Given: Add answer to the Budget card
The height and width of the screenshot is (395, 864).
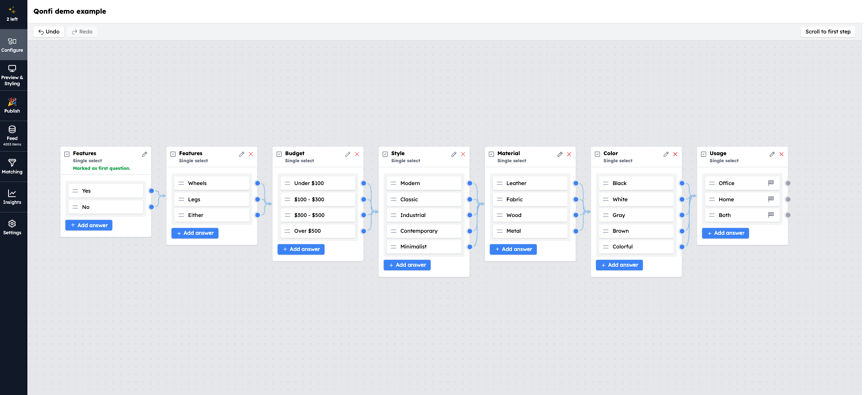Looking at the screenshot, I should (x=301, y=249).
